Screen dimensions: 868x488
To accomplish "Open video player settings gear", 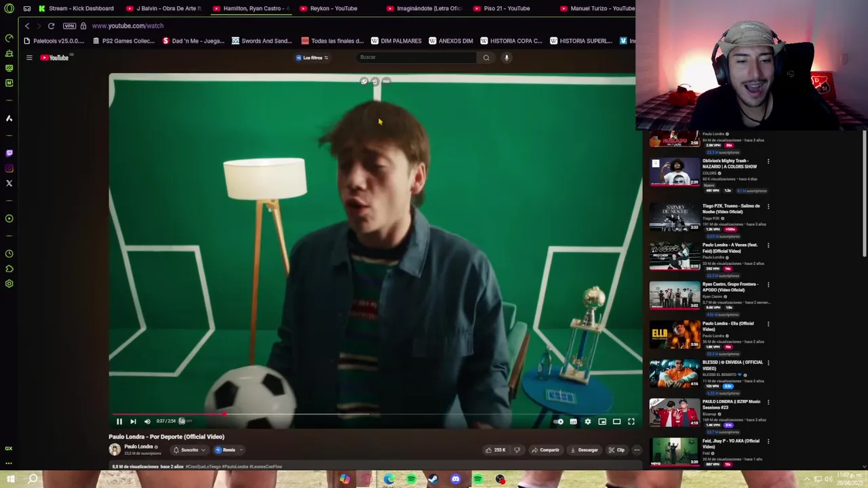I will coord(588,422).
